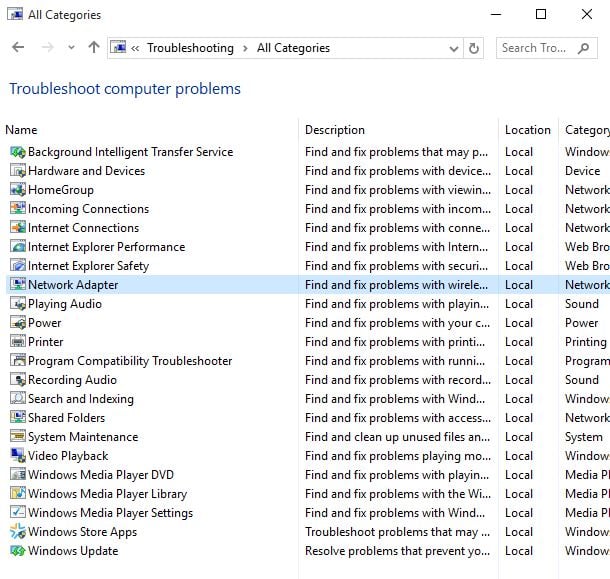This screenshot has height=579, width=610.
Task: Click the HomeGroup troubleshooter icon
Action: (x=18, y=190)
